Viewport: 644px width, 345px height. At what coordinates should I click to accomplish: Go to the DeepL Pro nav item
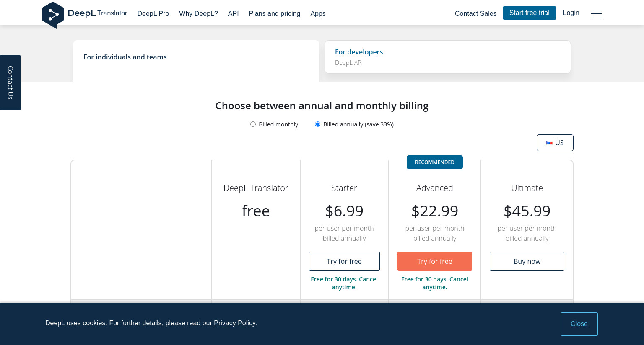[x=153, y=13]
